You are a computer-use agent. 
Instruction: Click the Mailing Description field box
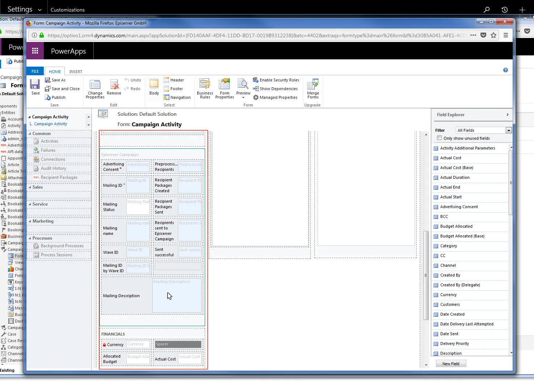(x=177, y=296)
